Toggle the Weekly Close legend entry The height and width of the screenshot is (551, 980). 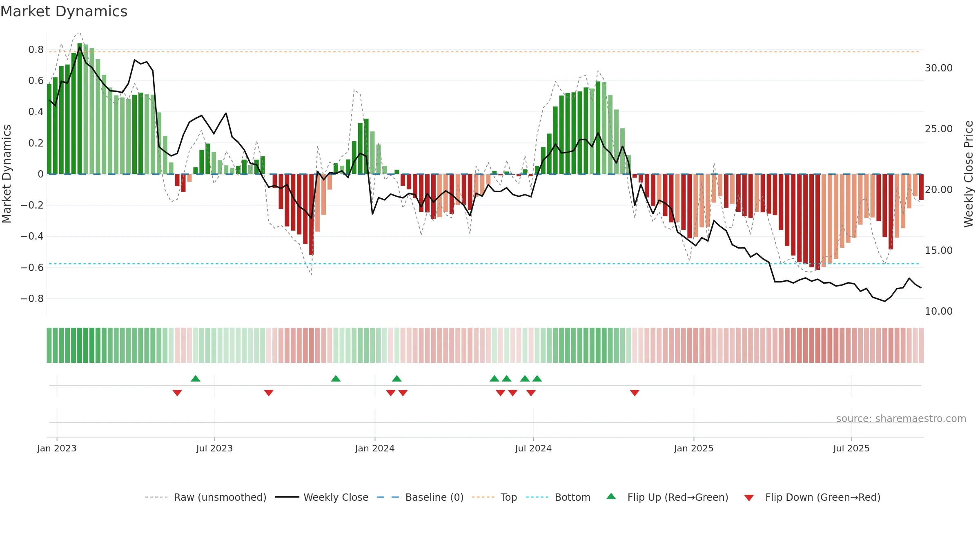pos(322,497)
